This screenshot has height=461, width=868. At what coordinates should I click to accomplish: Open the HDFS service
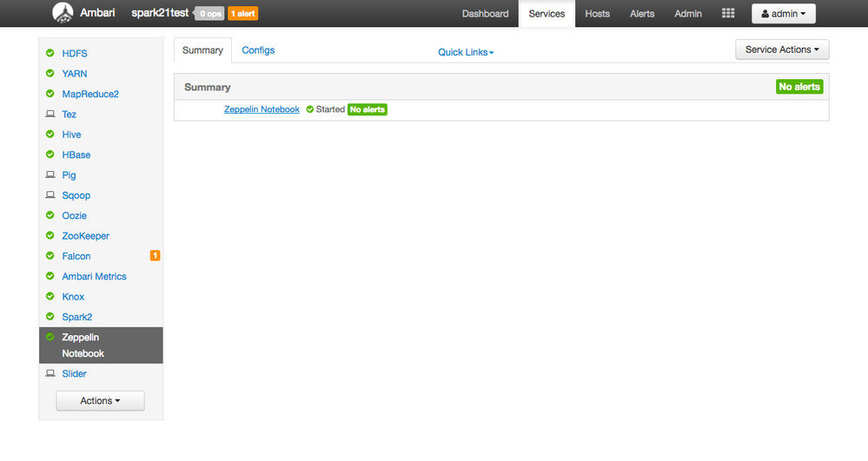click(75, 53)
